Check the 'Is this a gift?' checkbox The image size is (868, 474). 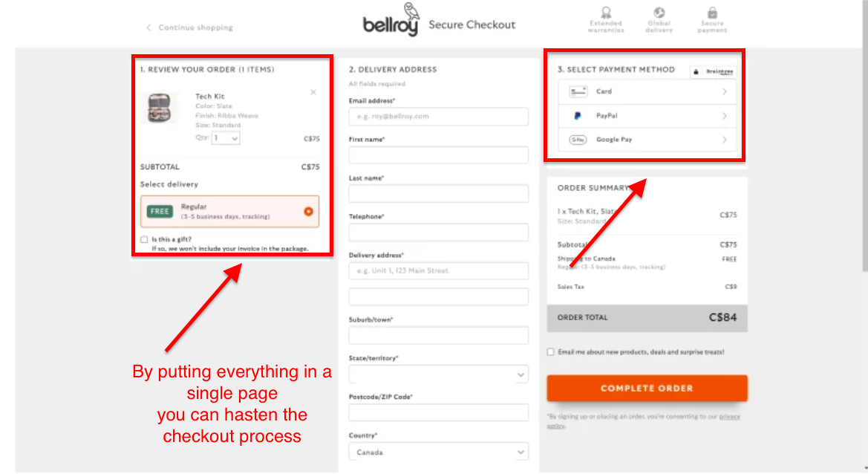[x=143, y=238]
